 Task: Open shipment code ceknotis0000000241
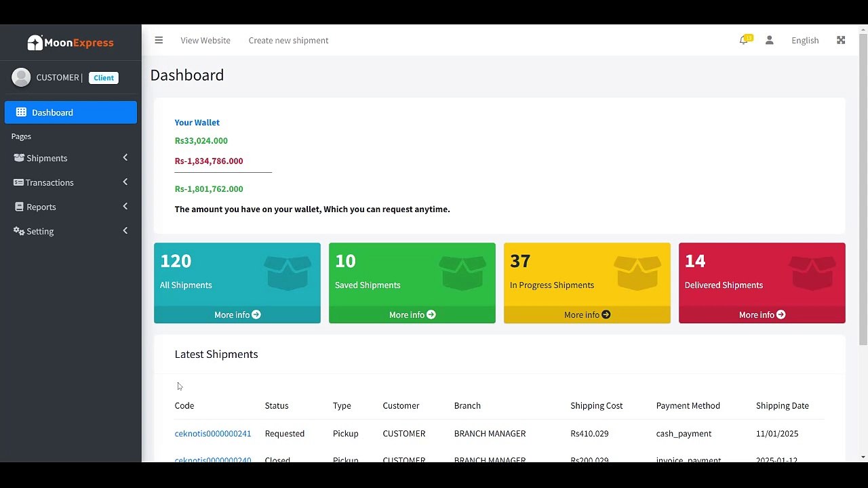(x=213, y=433)
